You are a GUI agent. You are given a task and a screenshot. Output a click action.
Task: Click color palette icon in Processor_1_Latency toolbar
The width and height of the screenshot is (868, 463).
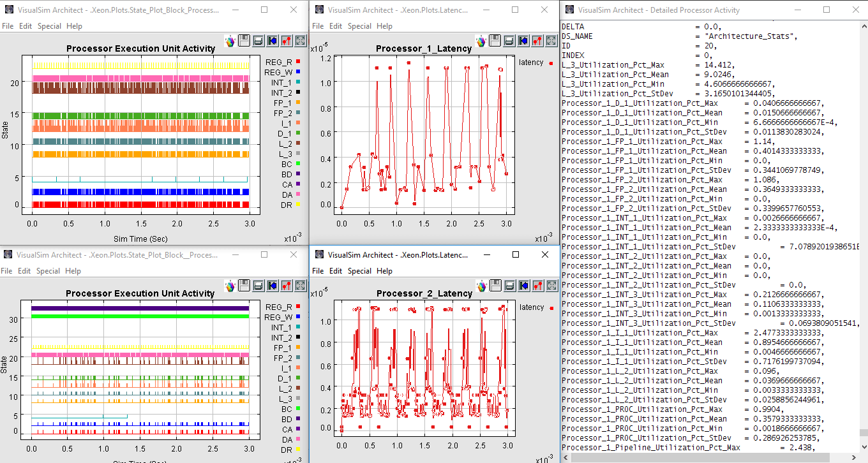[x=481, y=41]
